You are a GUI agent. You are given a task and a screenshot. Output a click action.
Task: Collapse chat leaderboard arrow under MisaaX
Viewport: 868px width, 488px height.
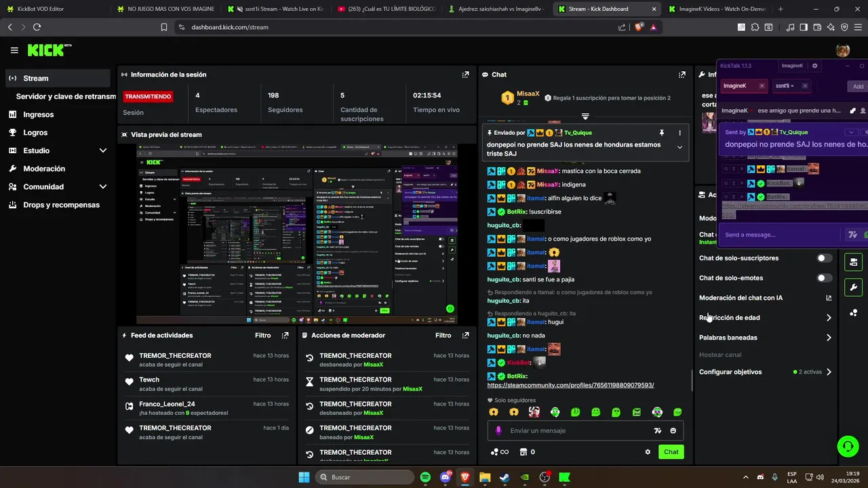[x=585, y=117]
